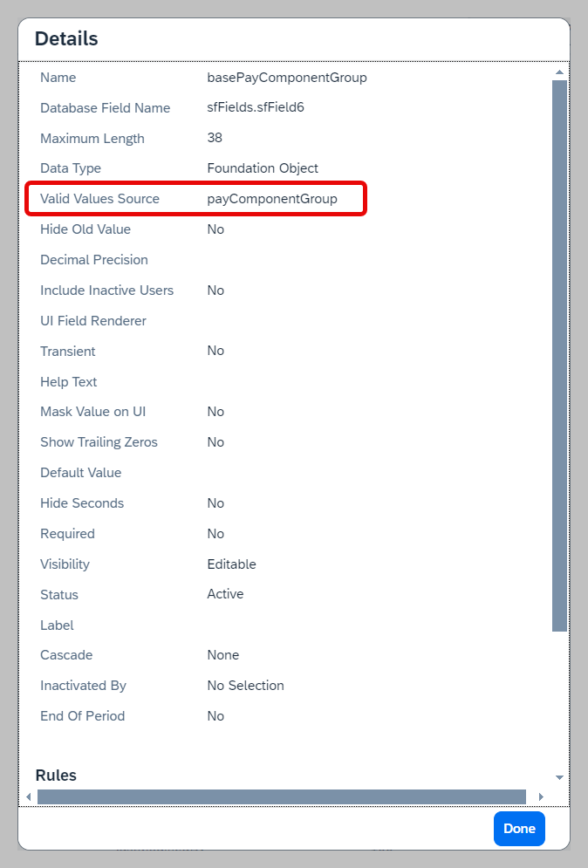Click the No value for Hide Old Value

(x=215, y=229)
